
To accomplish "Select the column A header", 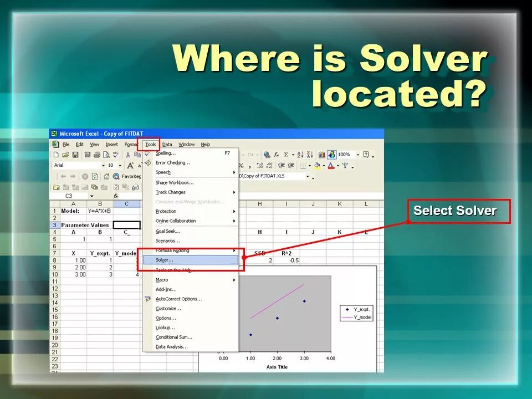I will pos(73,204).
